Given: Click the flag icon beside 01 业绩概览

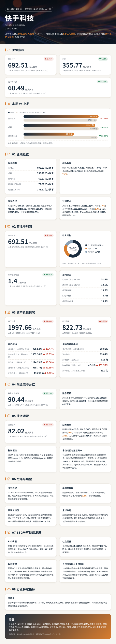Looking at the screenshot, I should pyautogui.click(x=9, y=154).
